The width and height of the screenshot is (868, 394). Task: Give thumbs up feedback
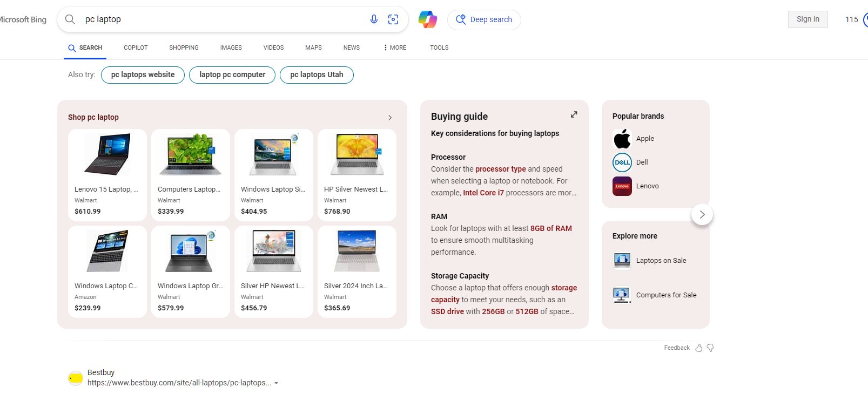click(699, 348)
